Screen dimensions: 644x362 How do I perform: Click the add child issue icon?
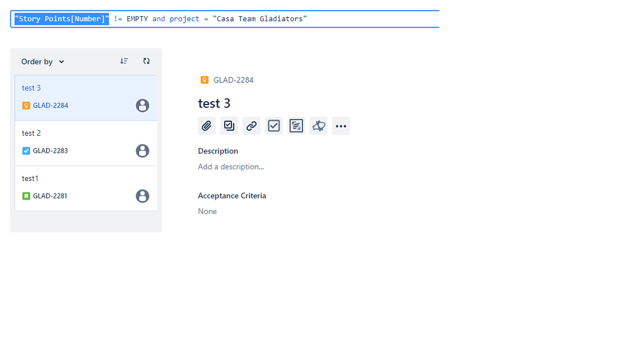point(229,126)
